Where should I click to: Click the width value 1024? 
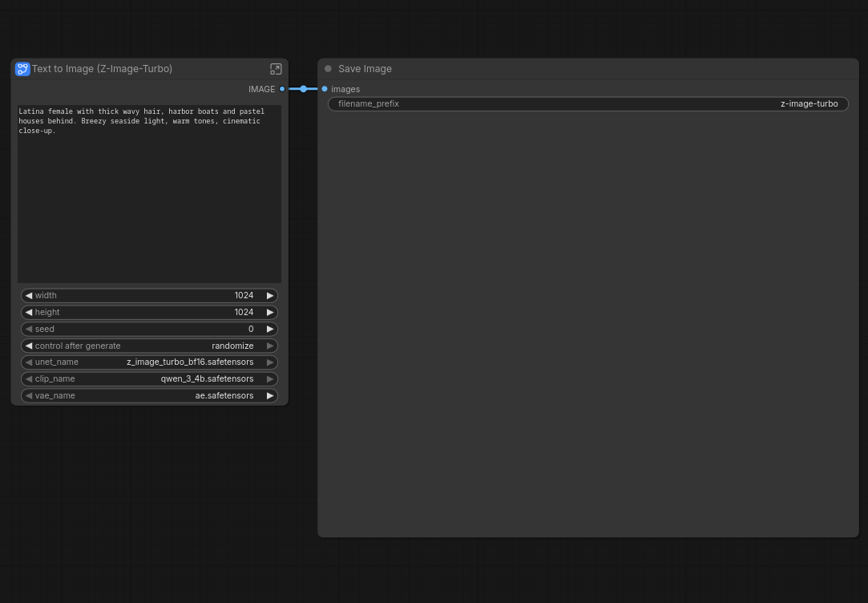pyautogui.click(x=244, y=296)
